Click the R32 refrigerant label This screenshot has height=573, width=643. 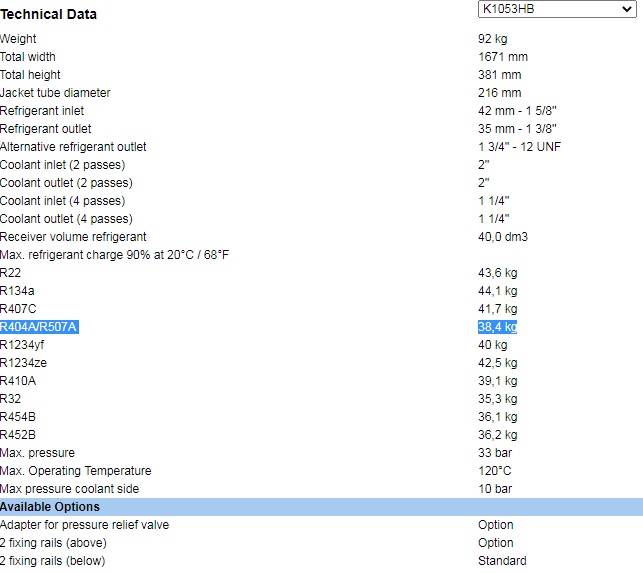(x=10, y=399)
